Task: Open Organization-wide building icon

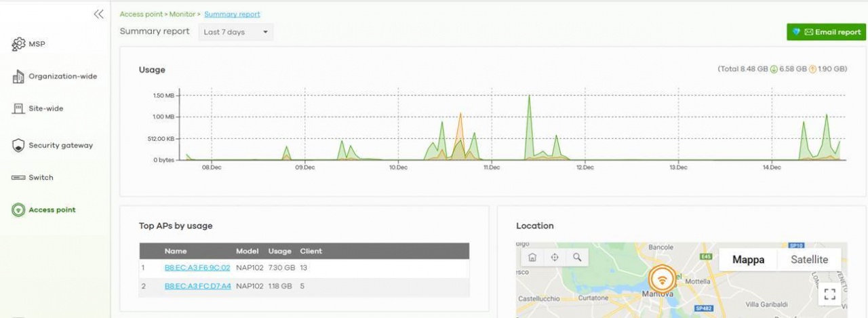Action: tap(18, 77)
